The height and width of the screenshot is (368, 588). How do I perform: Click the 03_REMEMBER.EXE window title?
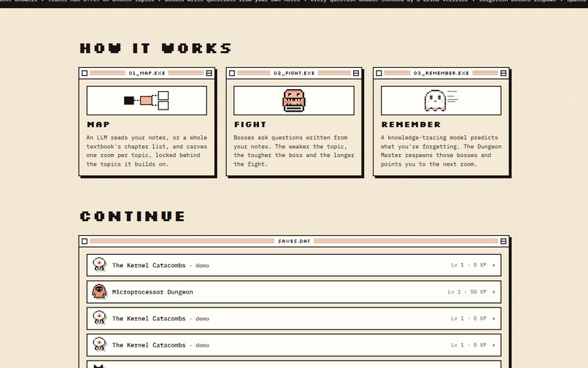tap(441, 73)
